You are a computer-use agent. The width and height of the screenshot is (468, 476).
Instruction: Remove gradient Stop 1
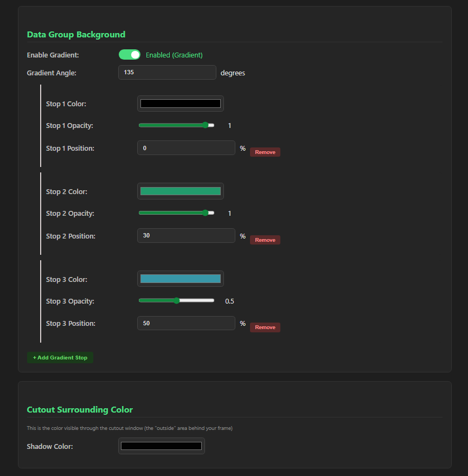265,152
